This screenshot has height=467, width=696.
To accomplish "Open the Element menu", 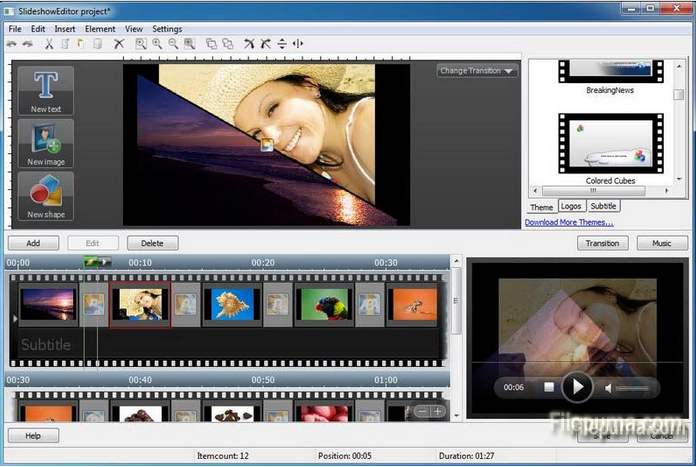I will [100, 29].
